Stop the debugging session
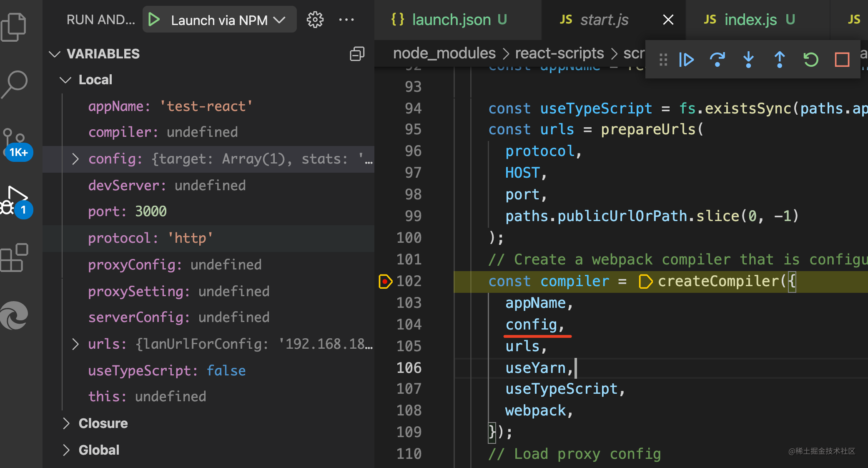 point(842,60)
